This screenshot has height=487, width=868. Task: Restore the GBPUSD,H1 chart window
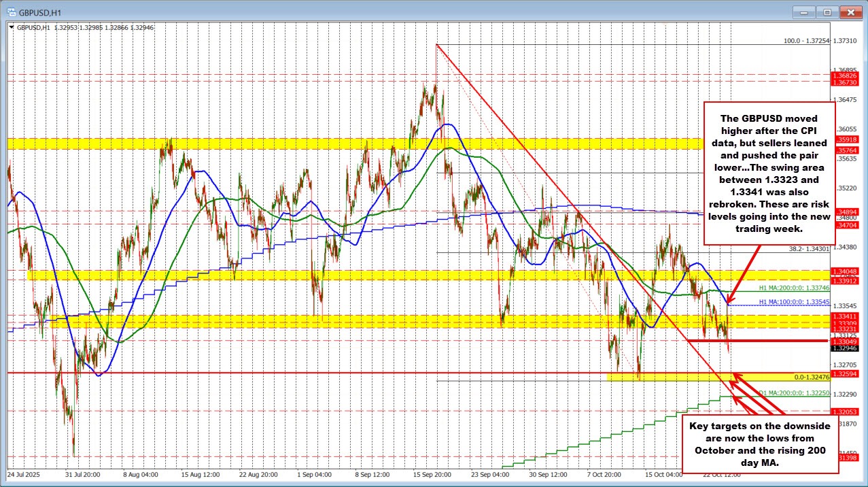(826, 12)
